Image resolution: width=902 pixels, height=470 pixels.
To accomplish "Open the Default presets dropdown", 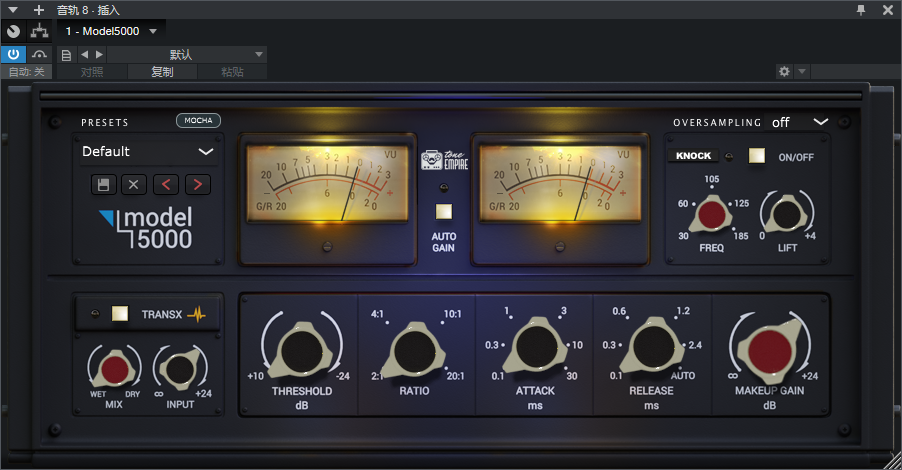I will 148,151.
